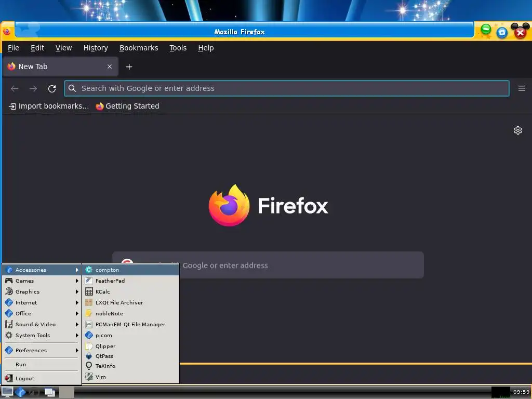Click the forward navigation arrow
Screen dimensions: 532x399
point(33,88)
